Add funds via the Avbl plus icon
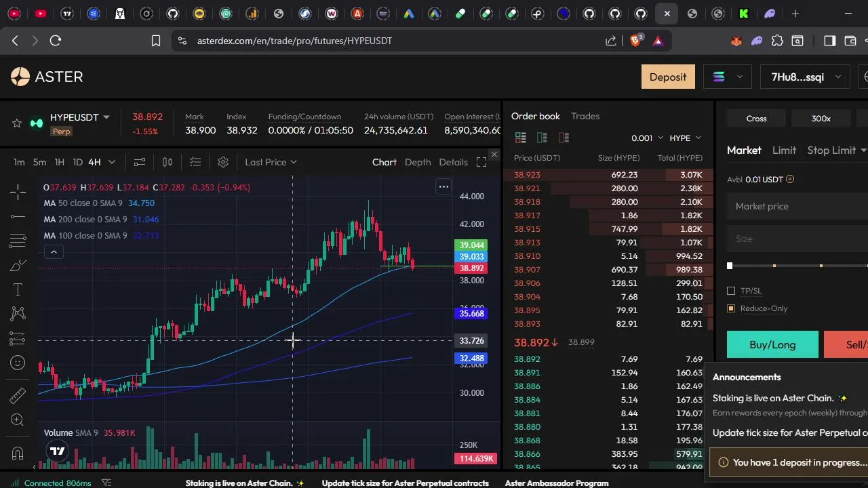The width and height of the screenshot is (868, 488). (x=790, y=180)
